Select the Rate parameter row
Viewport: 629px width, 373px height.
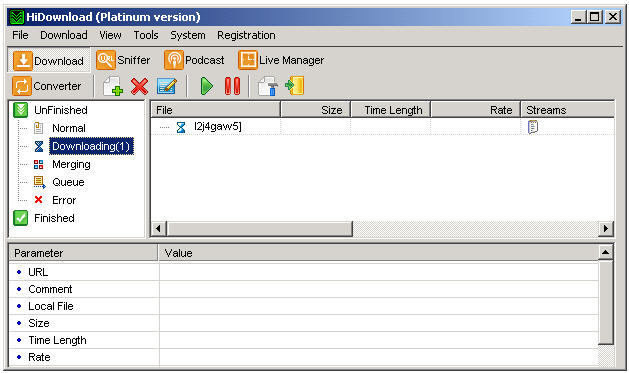click(303, 357)
